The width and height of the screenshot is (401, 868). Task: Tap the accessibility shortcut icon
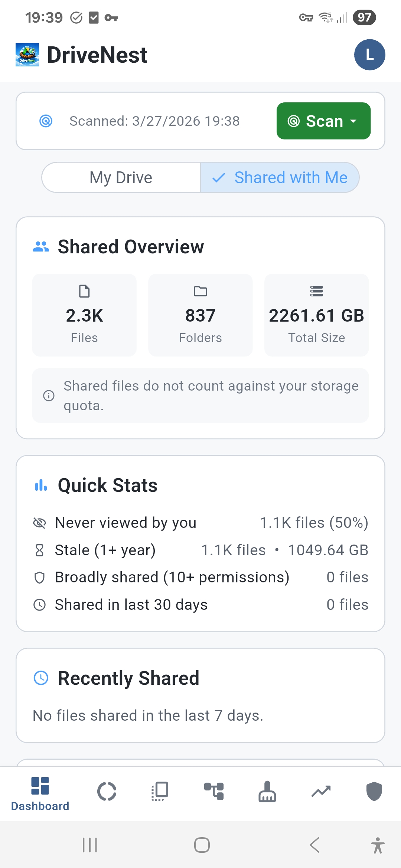coord(378,845)
